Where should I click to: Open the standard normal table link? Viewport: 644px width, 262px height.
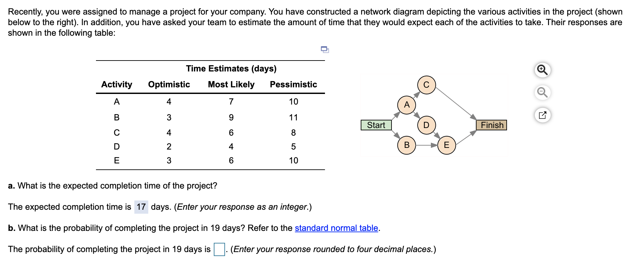(336, 228)
